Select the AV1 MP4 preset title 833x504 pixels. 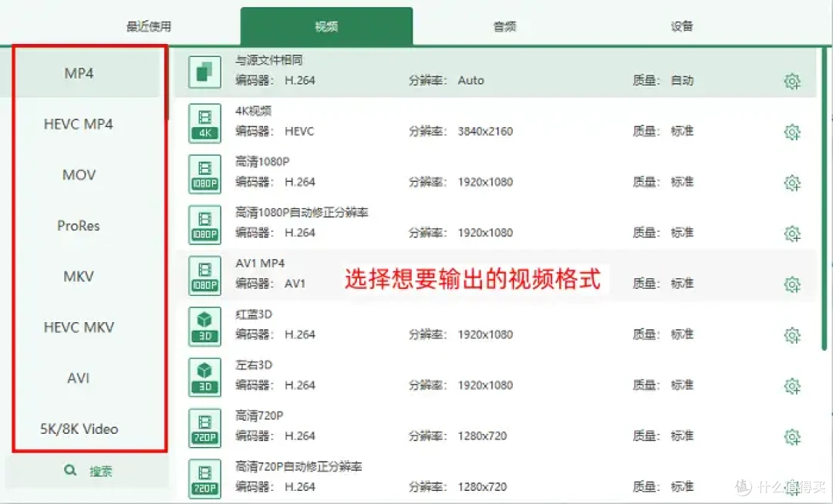click(261, 263)
